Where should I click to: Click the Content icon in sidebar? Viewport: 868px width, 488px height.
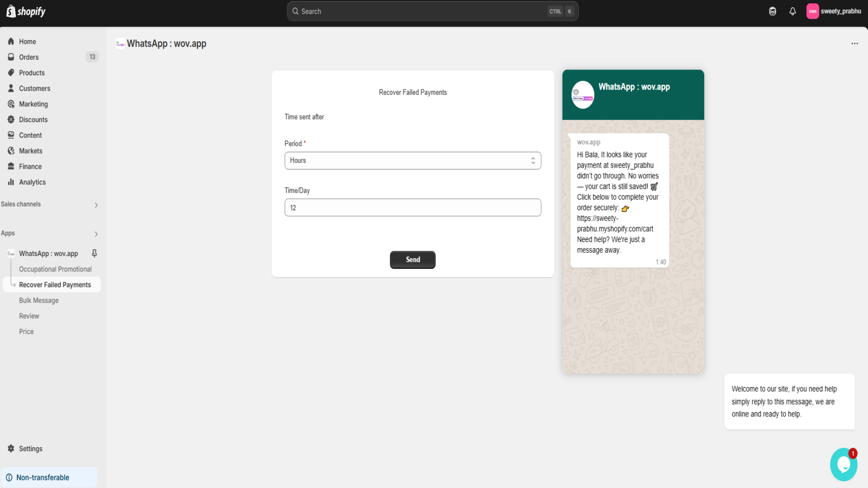click(x=11, y=135)
